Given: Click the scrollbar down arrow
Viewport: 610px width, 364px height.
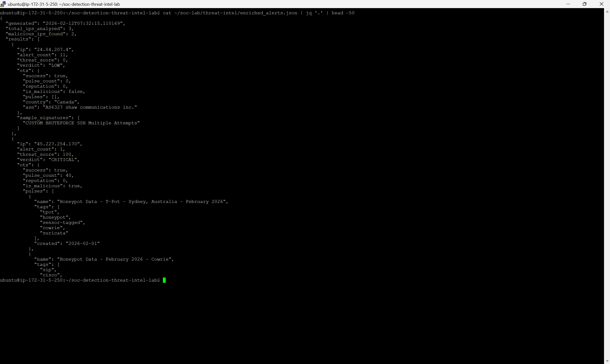Looking at the screenshot, I should coord(607,361).
